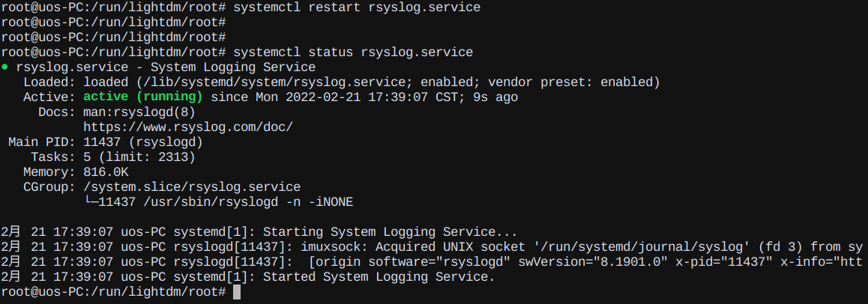Click the 'systemctl status rsyslog.service' command
Screen dimensions: 868x304
353,52
